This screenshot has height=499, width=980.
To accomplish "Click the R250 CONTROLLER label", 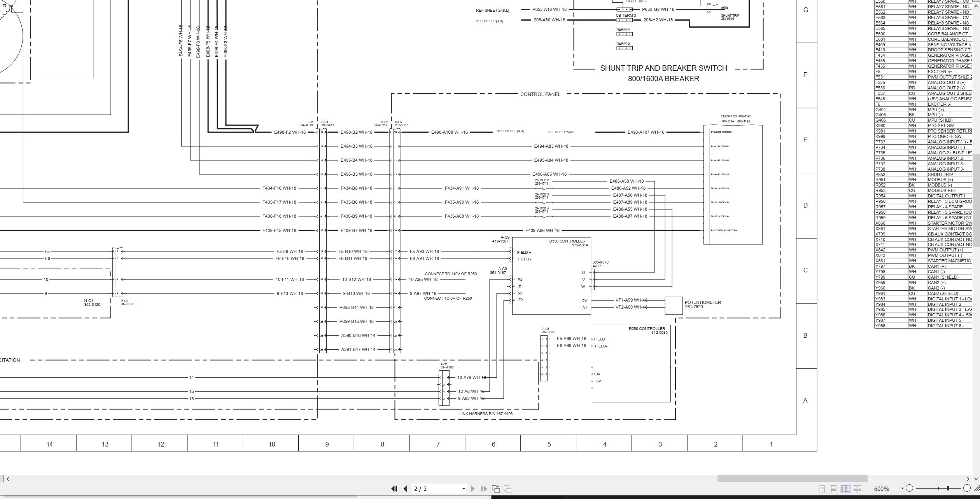I will [x=647, y=329].
